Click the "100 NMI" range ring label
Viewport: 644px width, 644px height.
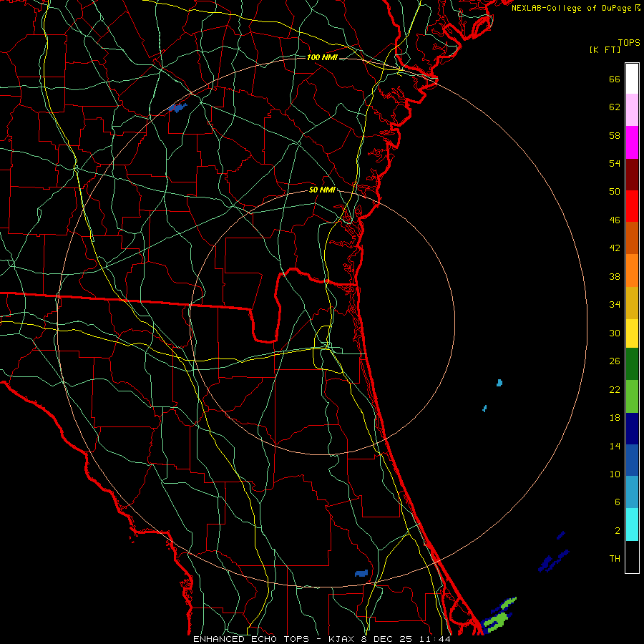pyautogui.click(x=322, y=57)
